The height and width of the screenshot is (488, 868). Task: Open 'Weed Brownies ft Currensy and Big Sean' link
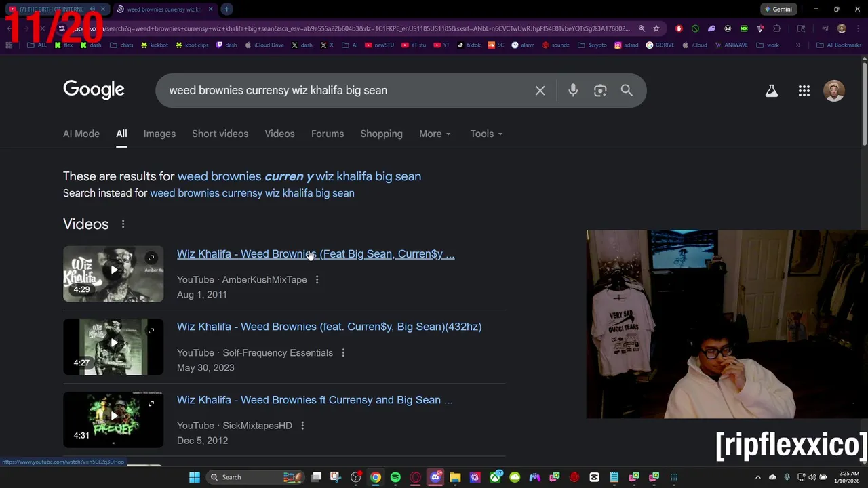tap(315, 400)
